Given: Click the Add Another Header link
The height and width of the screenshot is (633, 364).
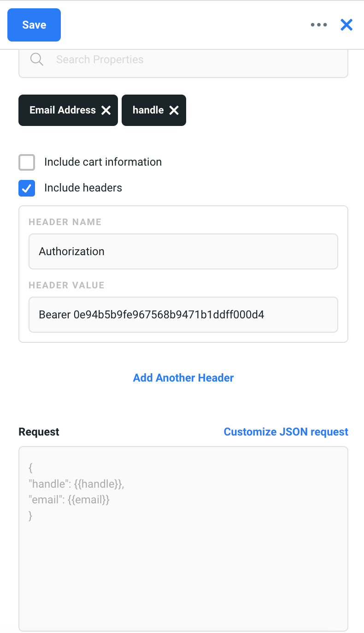Looking at the screenshot, I should coord(183,378).
